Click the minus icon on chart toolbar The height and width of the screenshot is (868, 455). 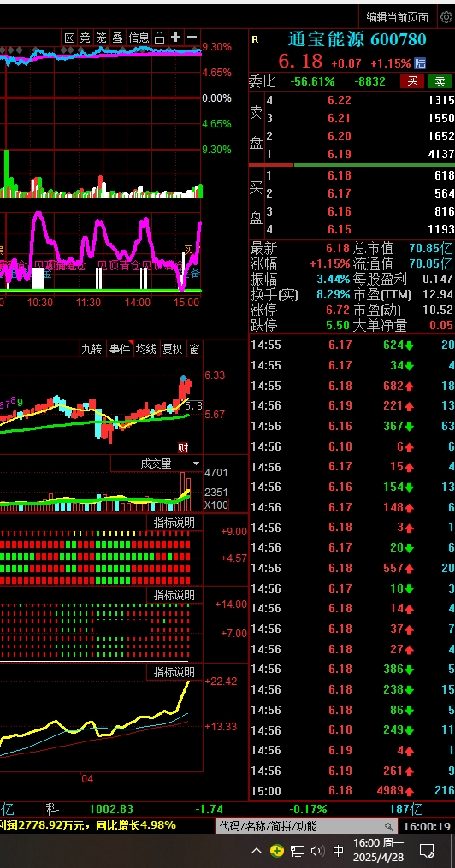point(192,37)
